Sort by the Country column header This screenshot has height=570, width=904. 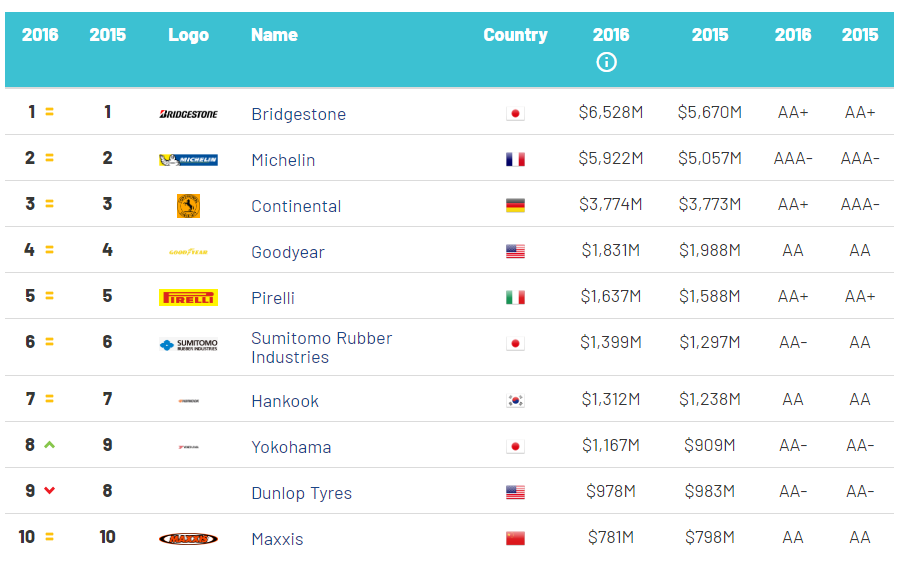click(x=515, y=35)
